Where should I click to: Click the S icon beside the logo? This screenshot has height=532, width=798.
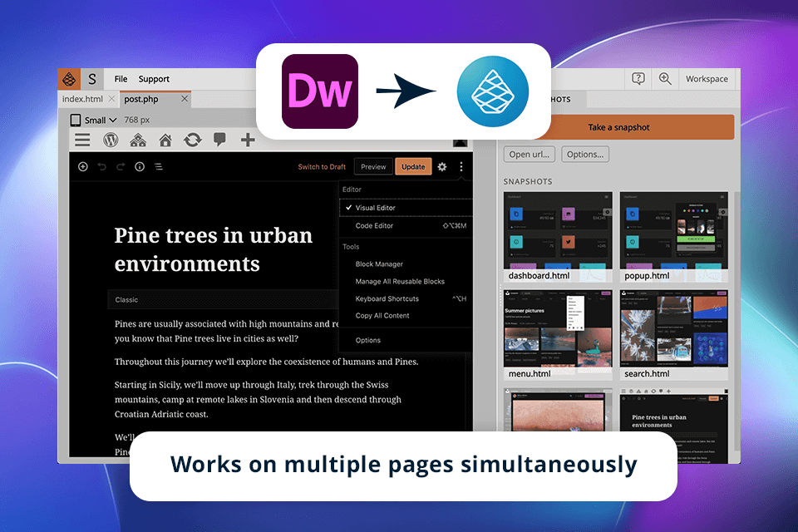tap(92, 79)
